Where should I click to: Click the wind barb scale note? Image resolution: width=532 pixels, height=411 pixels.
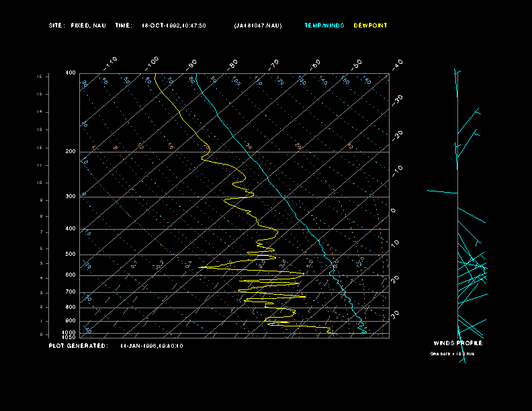coord(452,353)
